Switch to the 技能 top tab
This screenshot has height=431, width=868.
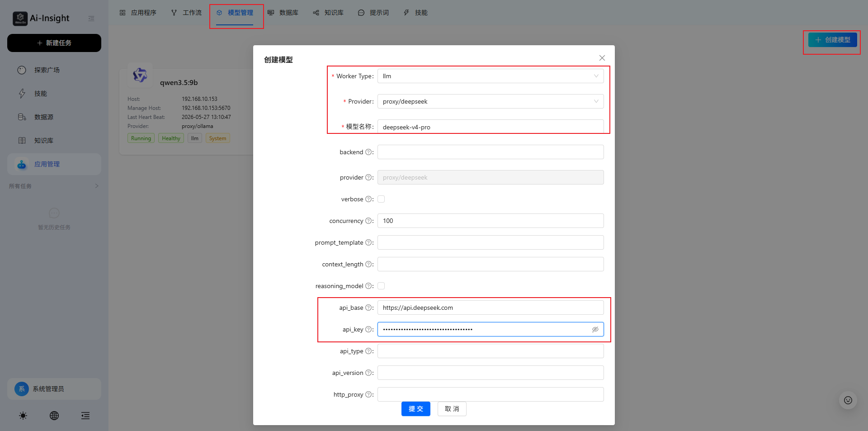click(x=415, y=13)
